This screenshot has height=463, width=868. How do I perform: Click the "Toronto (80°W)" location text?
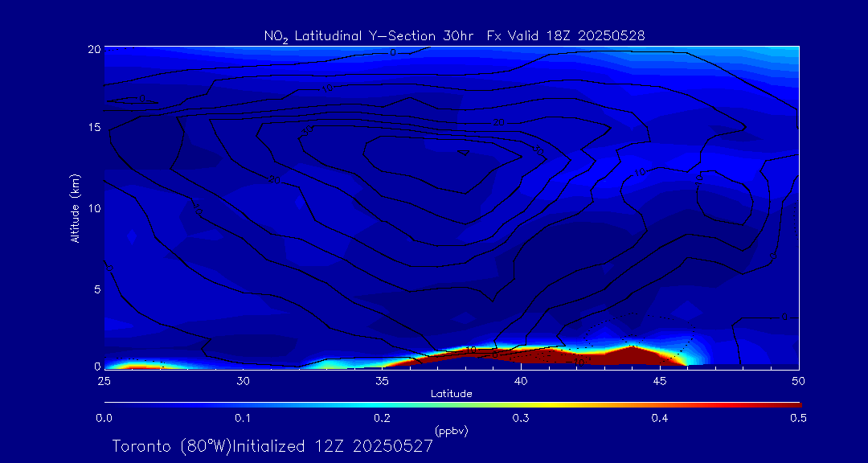[x=171, y=446]
